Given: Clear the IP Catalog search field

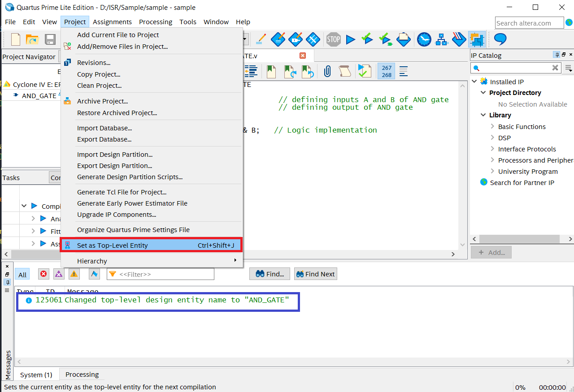Looking at the screenshot, I should (x=555, y=68).
